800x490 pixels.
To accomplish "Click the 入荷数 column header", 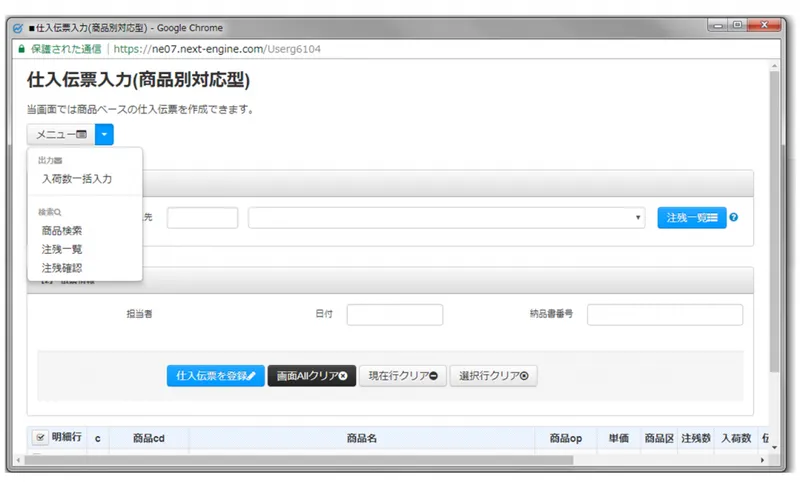I will (736, 438).
